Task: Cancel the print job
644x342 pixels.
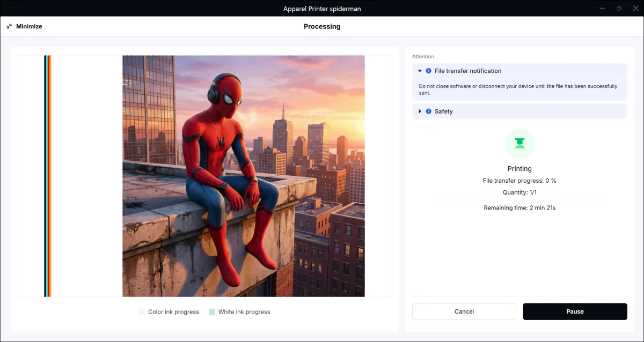Action: [x=464, y=311]
